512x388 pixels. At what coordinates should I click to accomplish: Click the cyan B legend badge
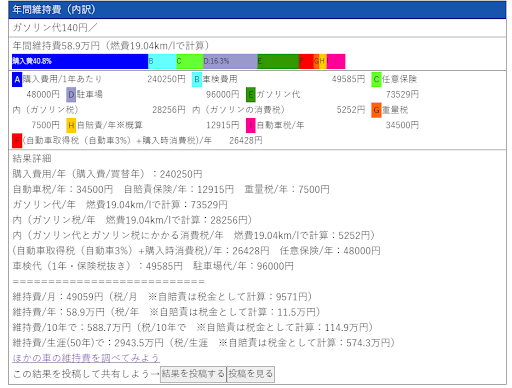(197, 79)
